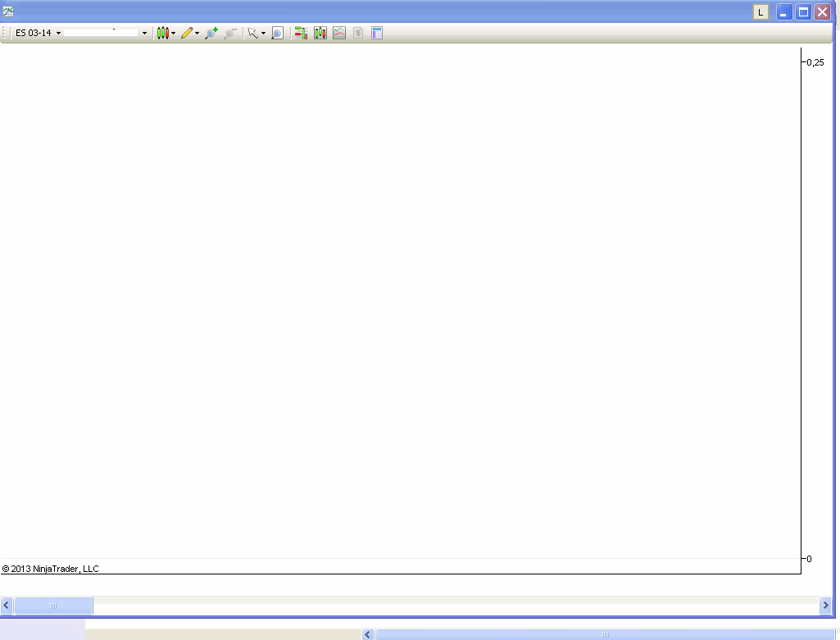Screen dimensions: 840x640
Task: Click the zoom out magnifier icon
Action: point(230,34)
